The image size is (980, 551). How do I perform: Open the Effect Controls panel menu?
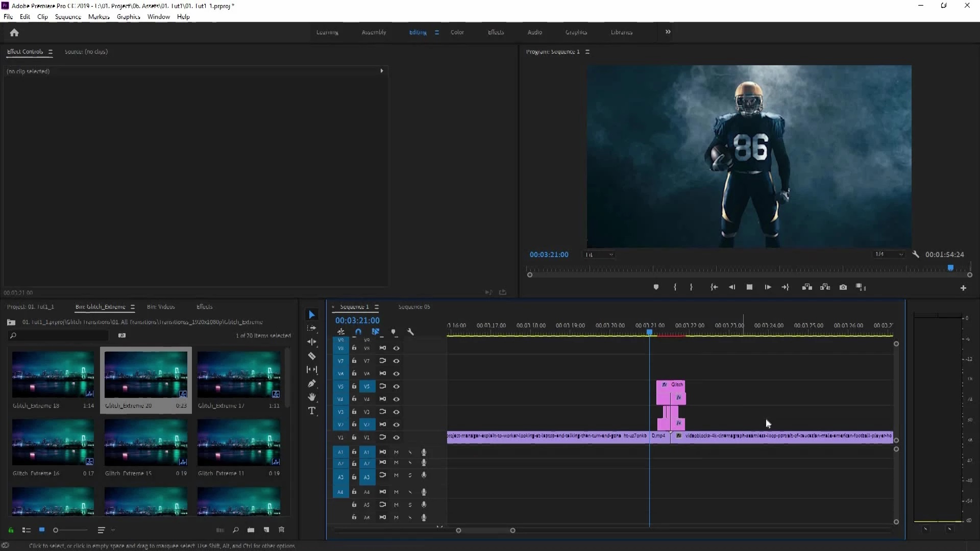pos(51,52)
